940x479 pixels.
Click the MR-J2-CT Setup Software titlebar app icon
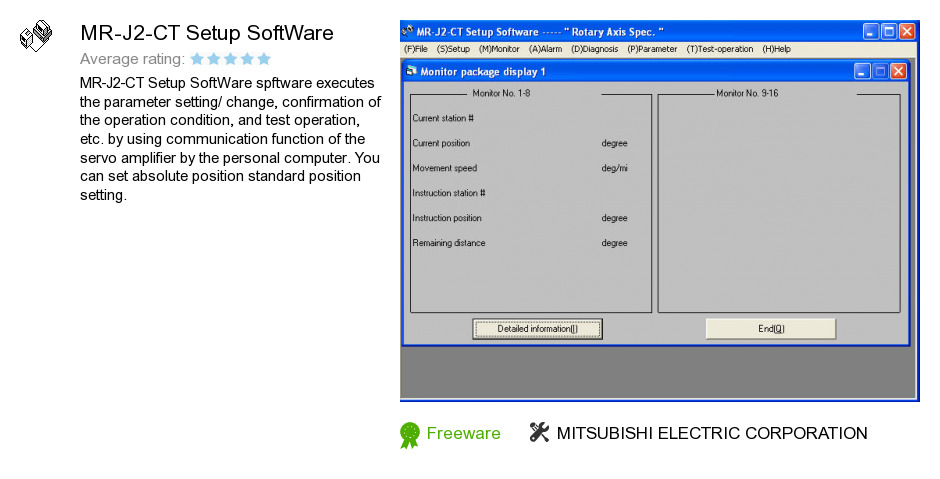click(408, 31)
